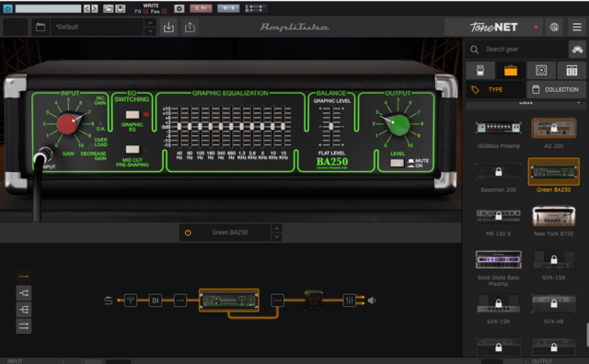Toggle the Graphic EQ switch on amp
589x364 pixels.
coord(133,115)
